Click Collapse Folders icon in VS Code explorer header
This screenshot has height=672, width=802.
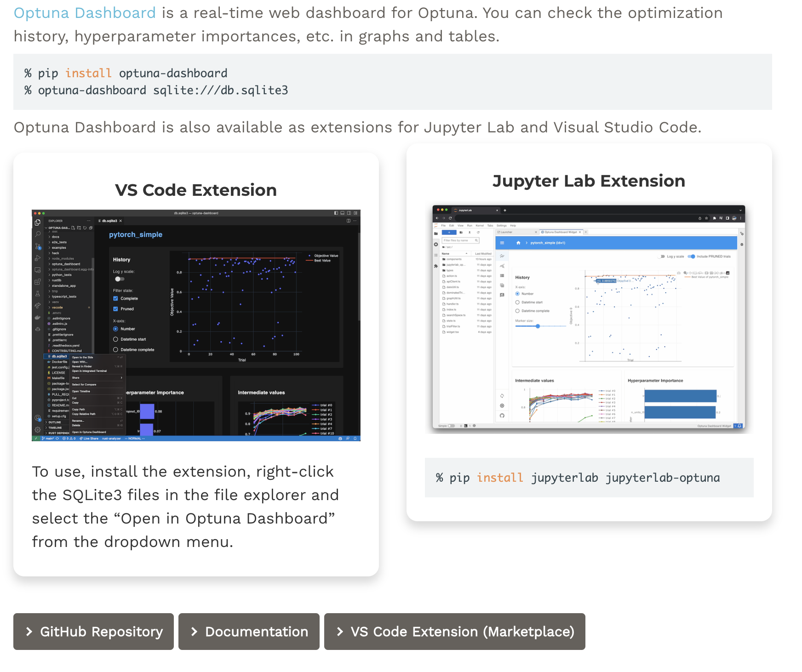91,228
